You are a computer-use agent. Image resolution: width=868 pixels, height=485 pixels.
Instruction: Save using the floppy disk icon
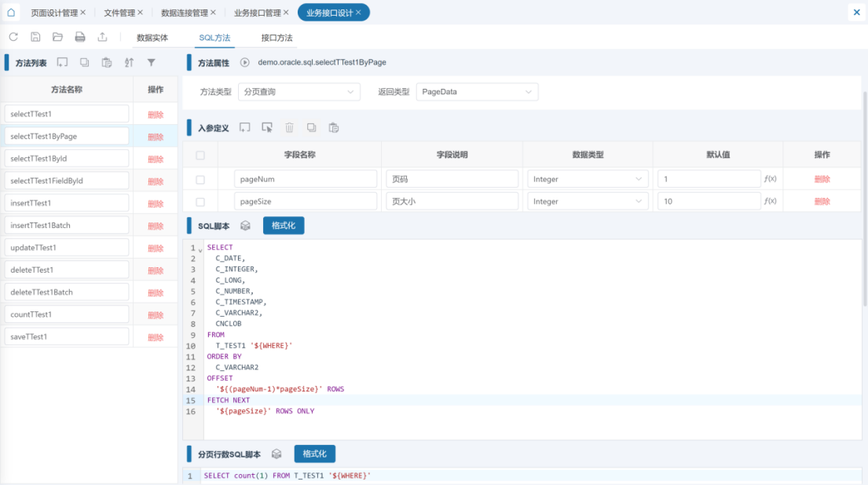tap(35, 37)
